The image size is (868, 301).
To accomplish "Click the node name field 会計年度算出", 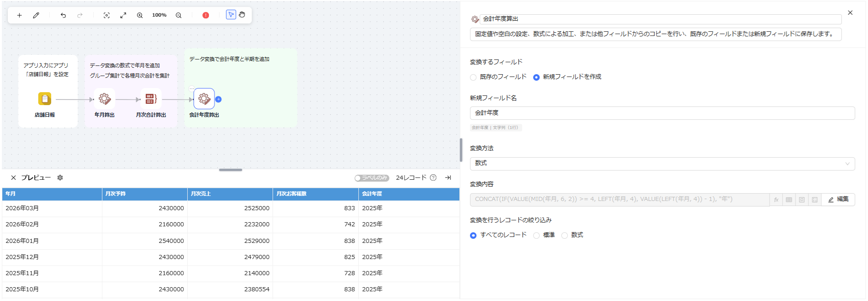I will (660, 19).
